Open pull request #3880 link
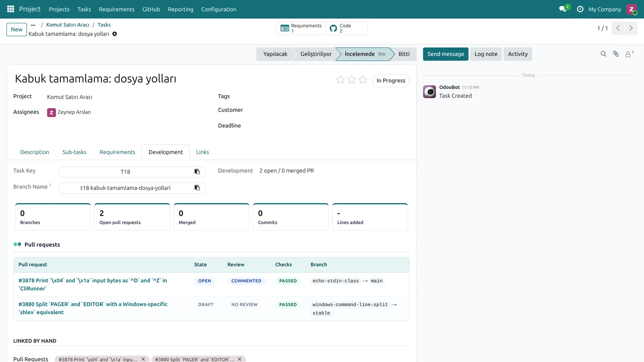The height and width of the screenshot is (362, 644). [93, 308]
